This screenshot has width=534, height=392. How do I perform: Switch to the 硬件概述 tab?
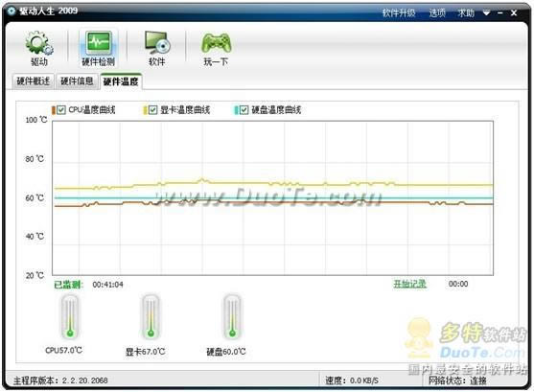[33, 81]
